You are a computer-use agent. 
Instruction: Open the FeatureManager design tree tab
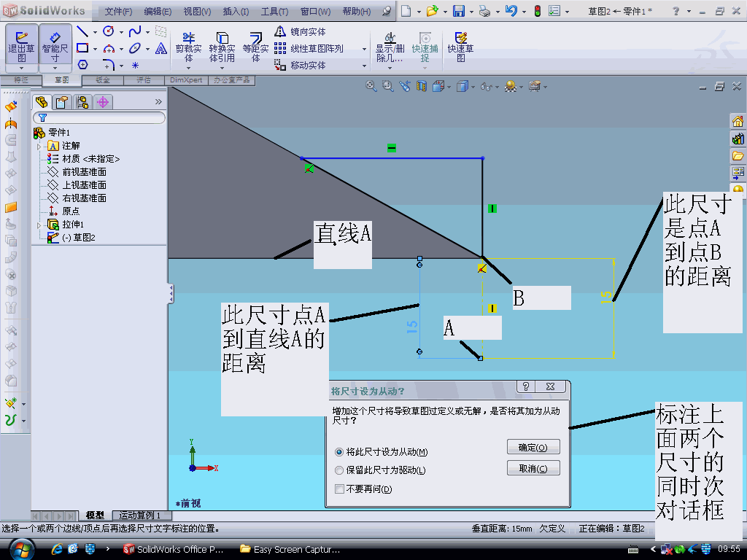[x=42, y=102]
